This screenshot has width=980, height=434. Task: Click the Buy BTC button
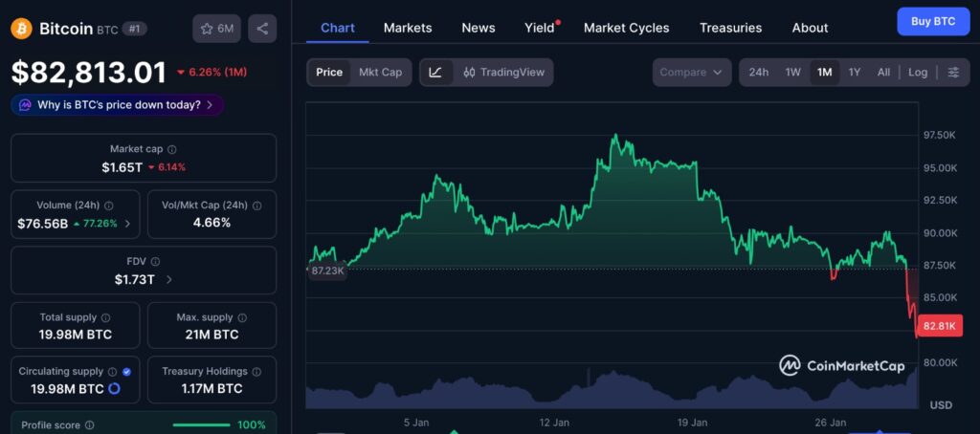pyautogui.click(x=933, y=21)
